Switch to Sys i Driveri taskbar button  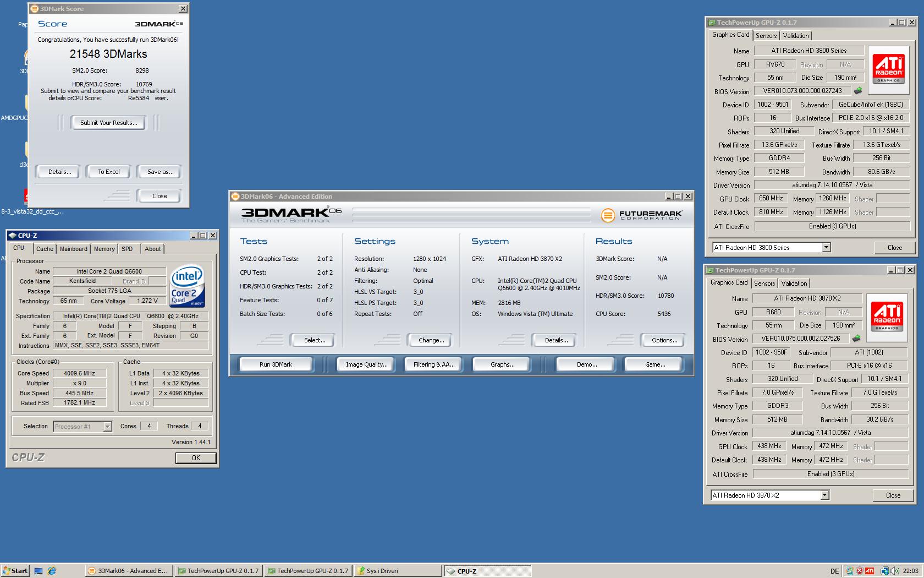[398, 571]
